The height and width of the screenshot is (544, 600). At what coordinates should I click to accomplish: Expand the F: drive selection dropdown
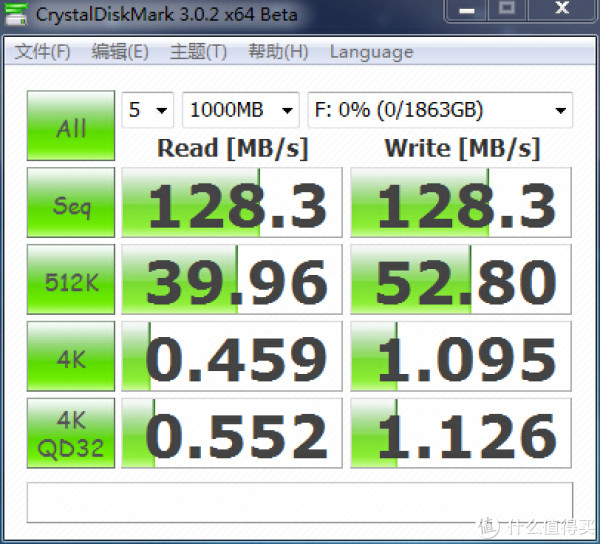click(x=440, y=110)
